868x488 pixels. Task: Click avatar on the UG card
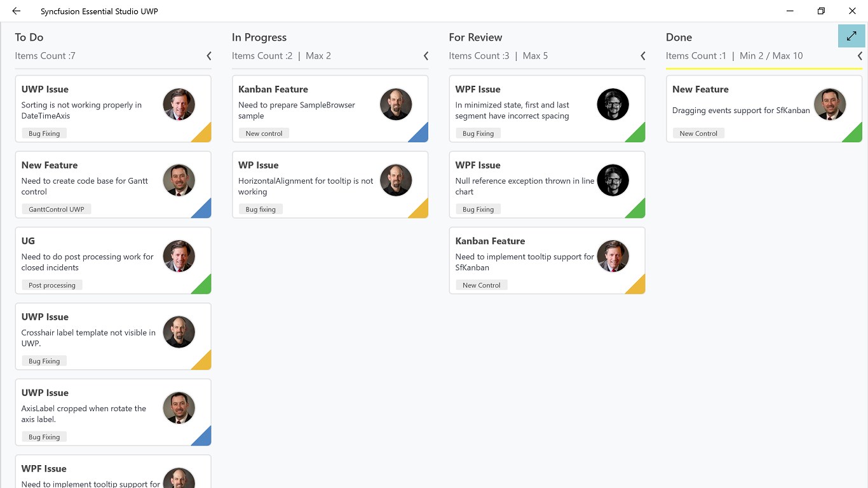pyautogui.click(x=179, y=256)
